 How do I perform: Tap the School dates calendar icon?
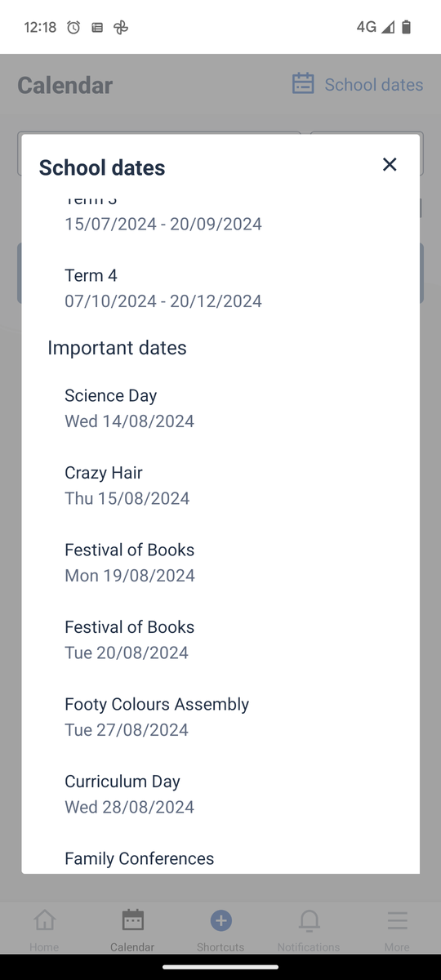point(303,84)
